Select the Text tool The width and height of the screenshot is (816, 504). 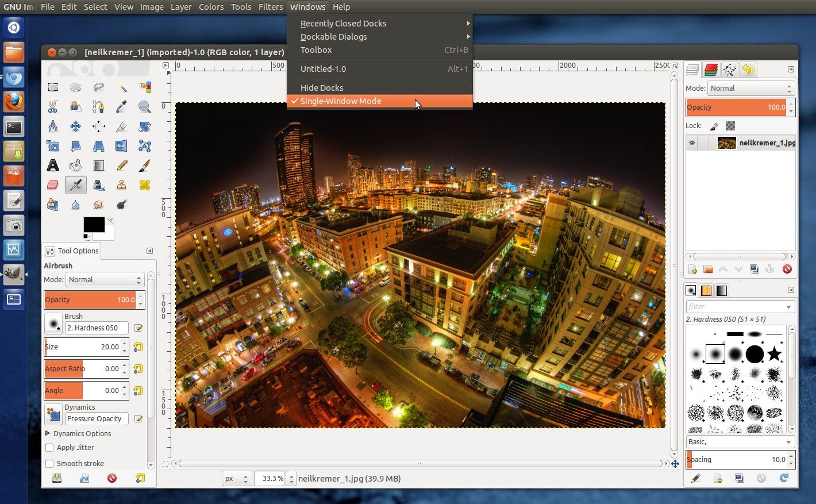click(x=53, y=165)
